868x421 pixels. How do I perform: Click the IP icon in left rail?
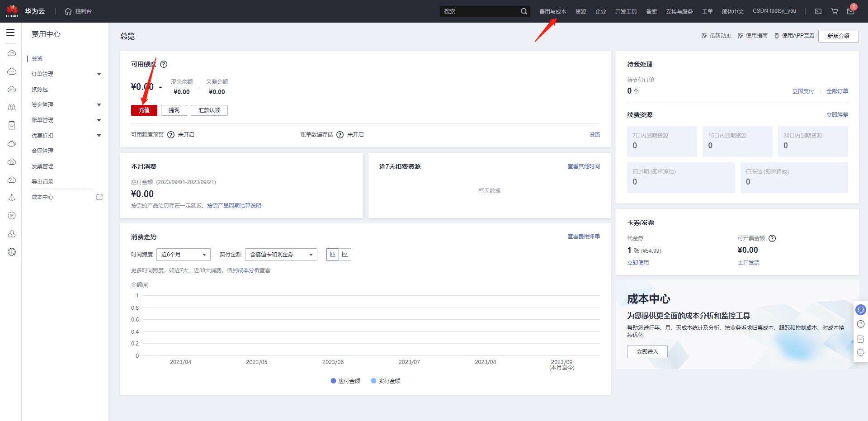[x=12, y=216]
